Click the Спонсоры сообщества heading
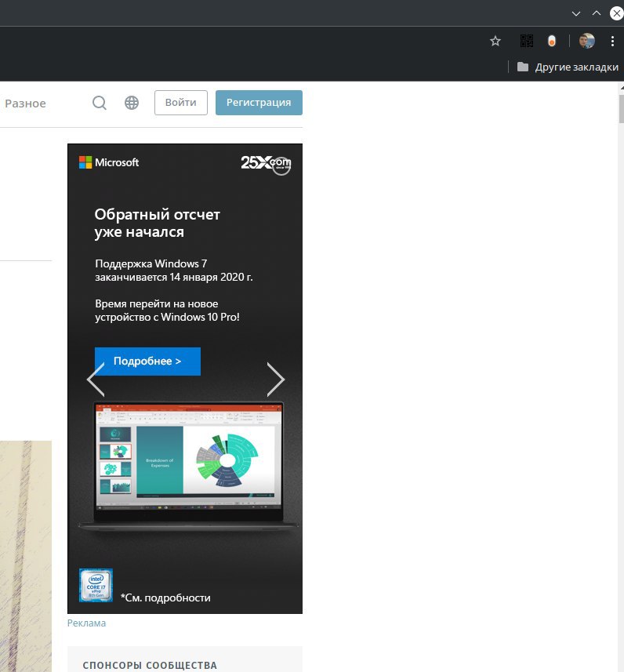The width and height of the screenshot is (624, 672). (150, 665)
